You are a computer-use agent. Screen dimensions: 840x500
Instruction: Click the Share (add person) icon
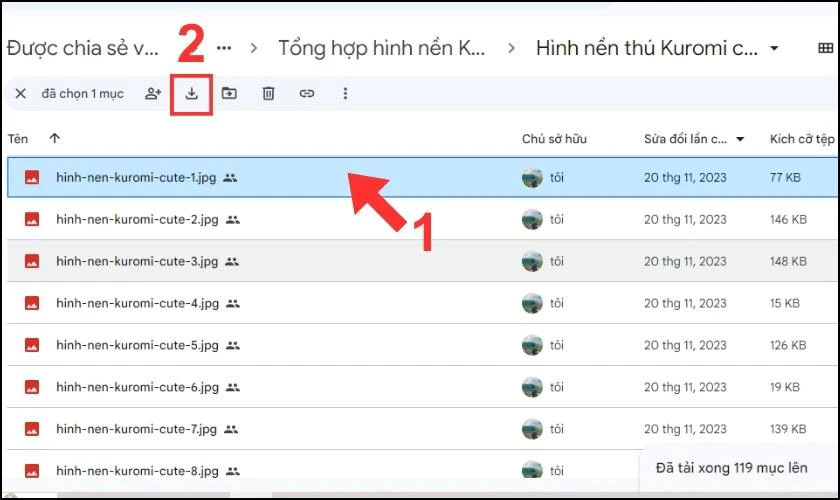click(x=153, y=94)
